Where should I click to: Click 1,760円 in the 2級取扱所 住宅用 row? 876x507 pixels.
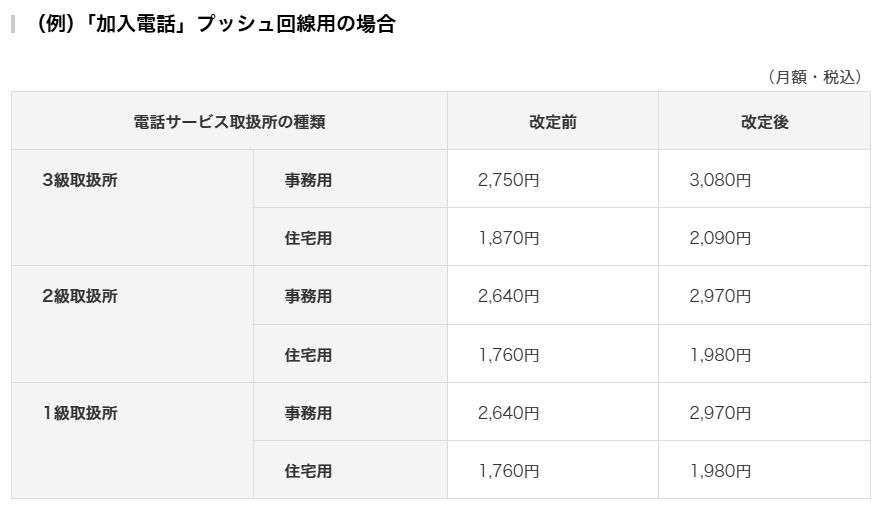[509, 354]
